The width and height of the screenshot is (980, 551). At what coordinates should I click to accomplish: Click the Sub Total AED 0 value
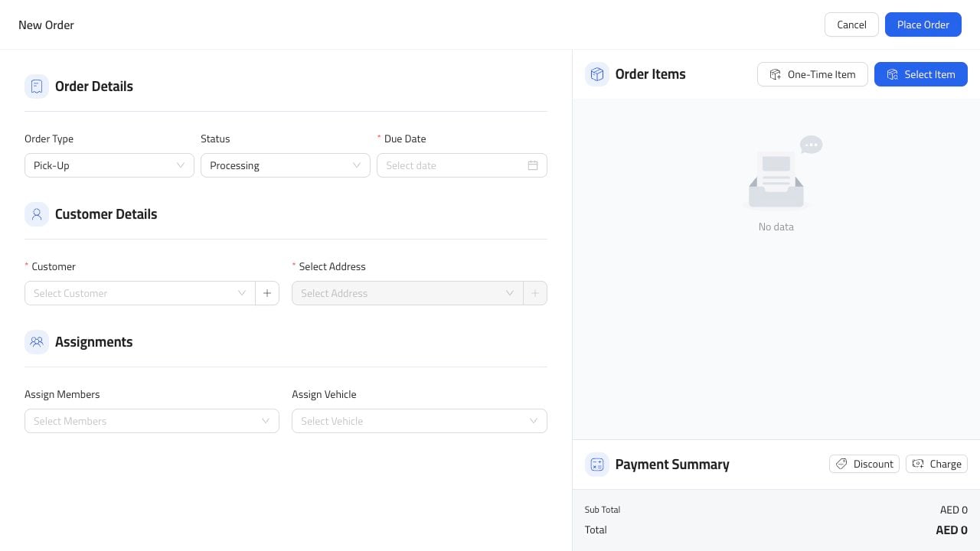click(x=954, y=510)
